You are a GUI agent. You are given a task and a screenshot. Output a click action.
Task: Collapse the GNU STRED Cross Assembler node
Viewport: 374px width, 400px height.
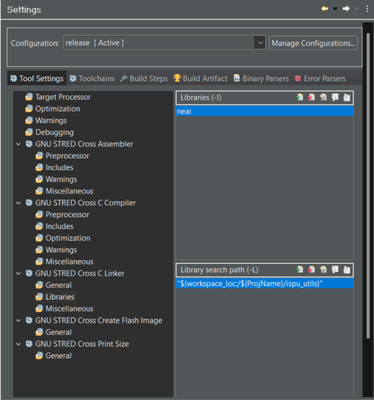click(18, 144)
